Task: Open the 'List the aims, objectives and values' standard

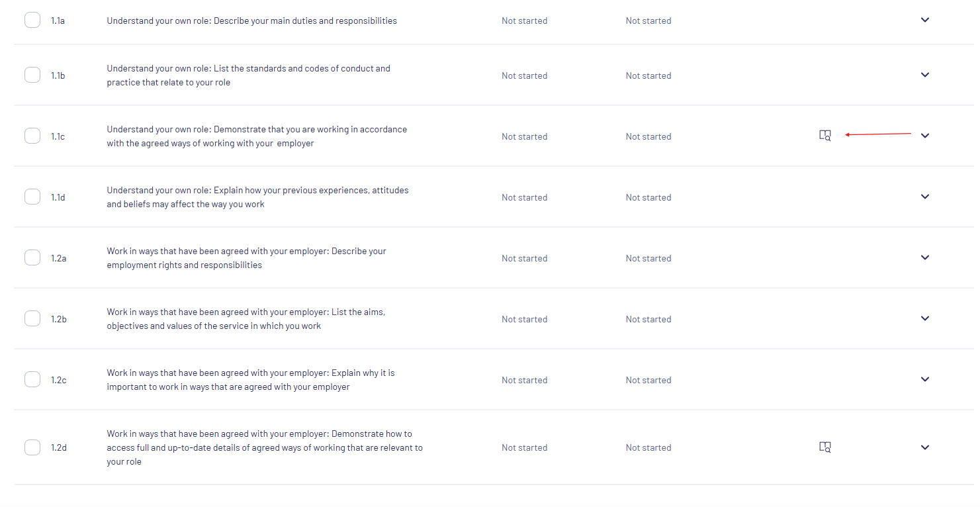Action: click(x=246, y=319)
